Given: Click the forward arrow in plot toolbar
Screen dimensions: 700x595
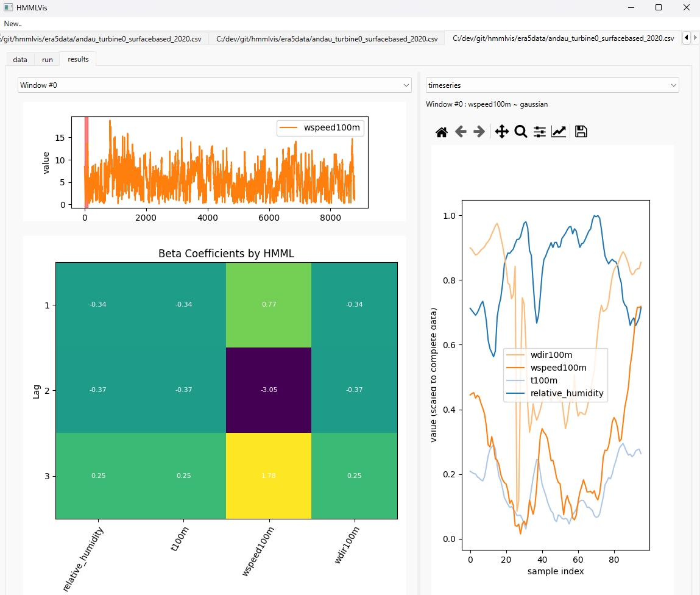Looking at the screenshot, I should pos(479,132).
